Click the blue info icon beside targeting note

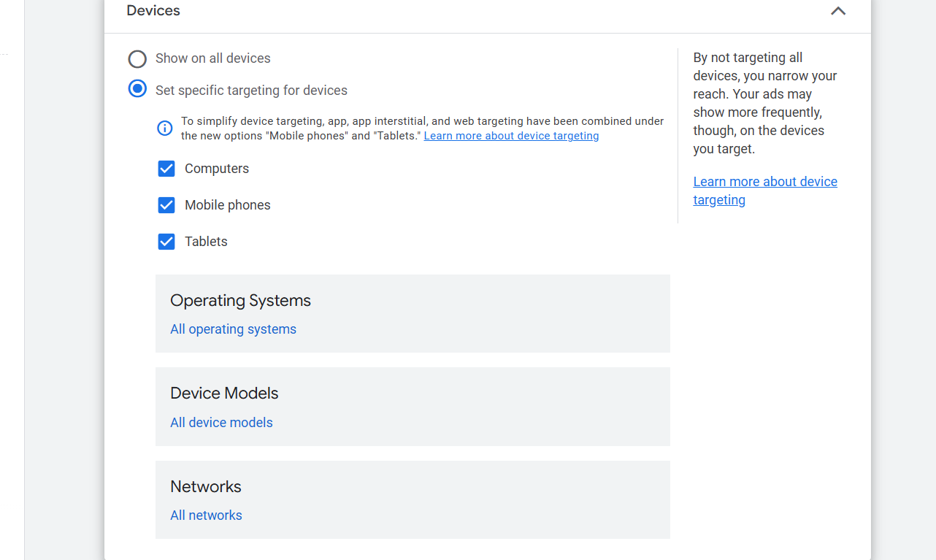pos(165,129)
